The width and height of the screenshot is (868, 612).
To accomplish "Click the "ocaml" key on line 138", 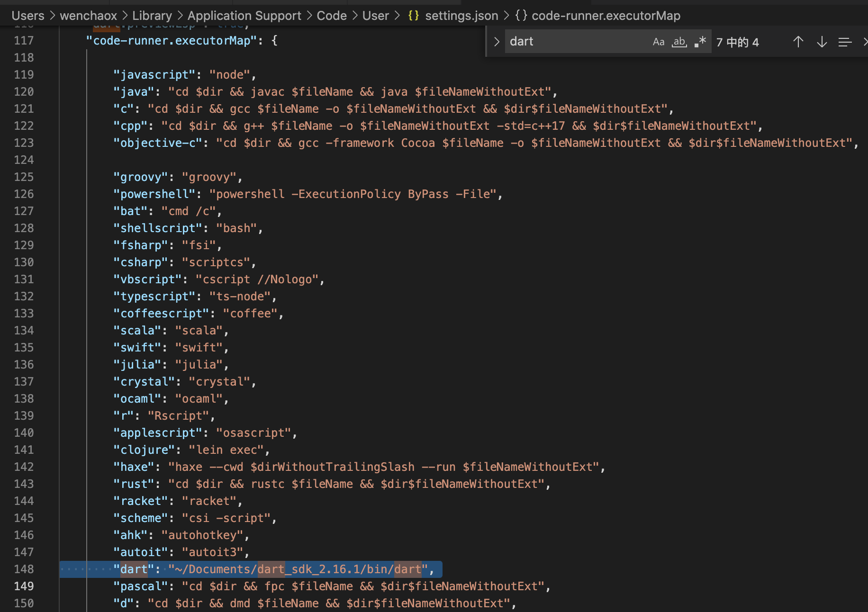I will tap(137, 399).
